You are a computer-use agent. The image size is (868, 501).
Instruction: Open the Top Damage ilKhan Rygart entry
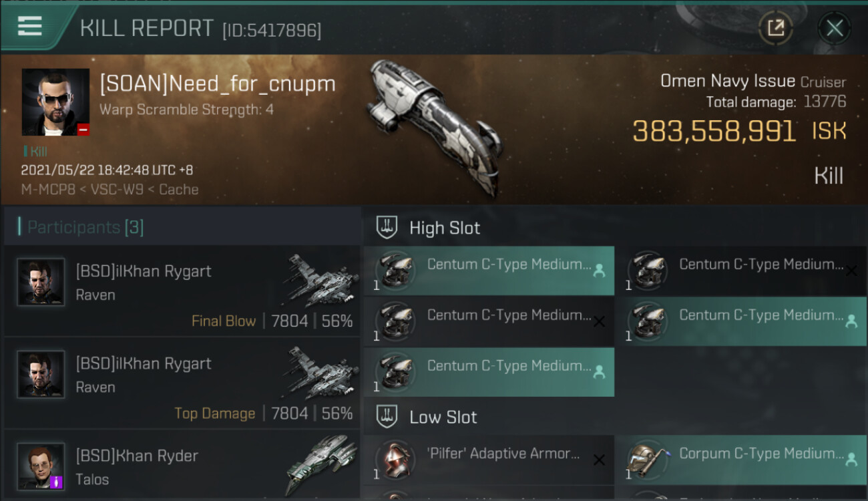(182, 383)
